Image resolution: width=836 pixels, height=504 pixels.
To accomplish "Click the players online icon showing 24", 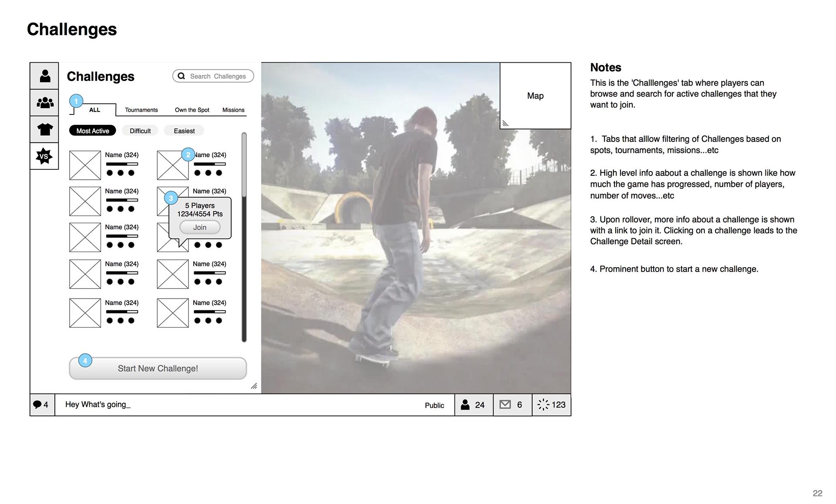I will tap(465, 405).
